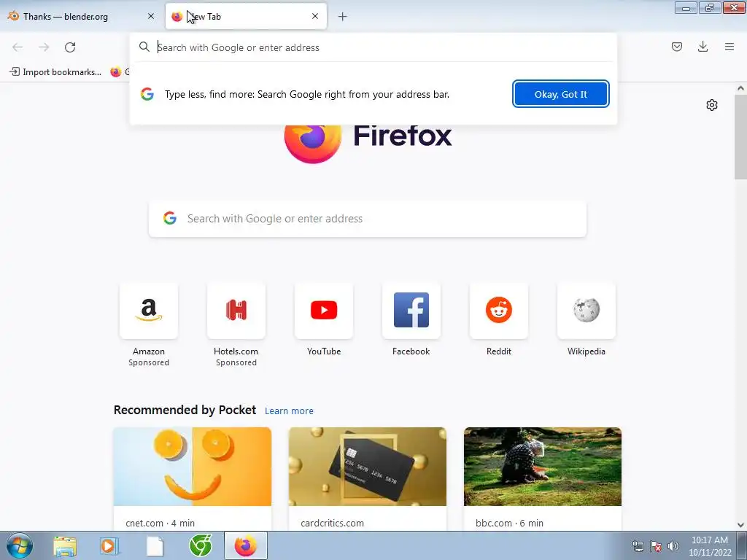Click the Okay, Got It button
The image size is (747, 560).
[561, 94]
